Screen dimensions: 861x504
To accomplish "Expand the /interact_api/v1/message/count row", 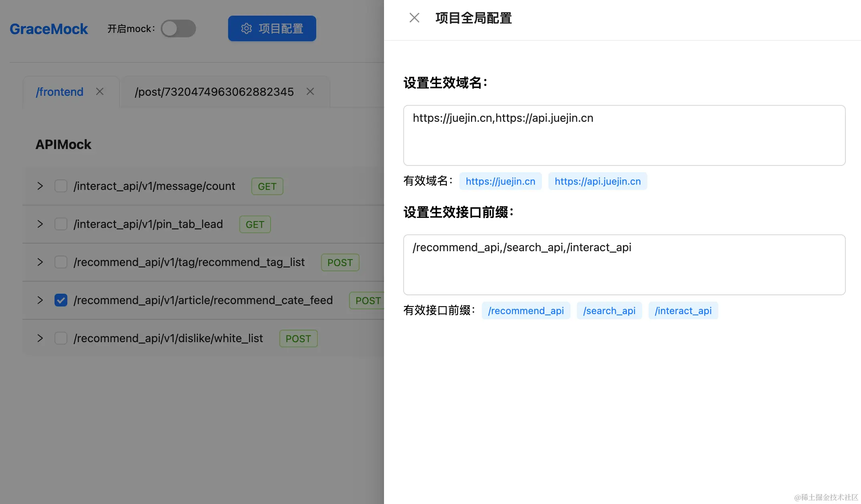I will coord(40,186).
